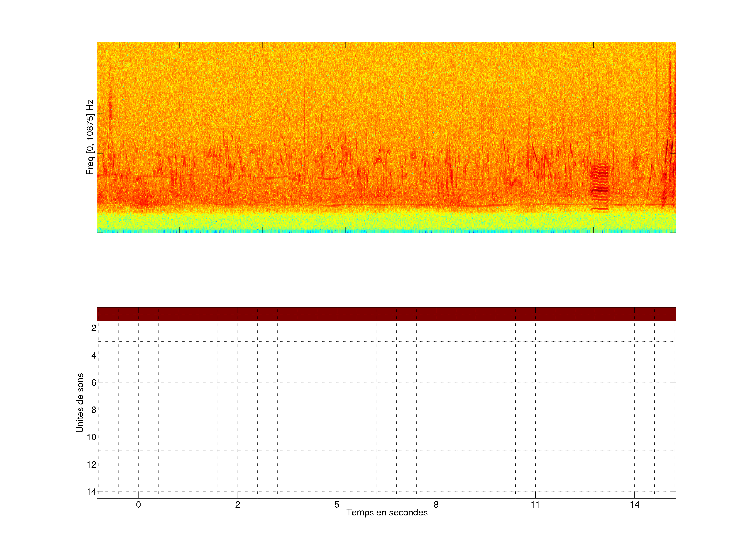Click the 'Unites de sons' y-axis label
Viewport: 747px width, 560px height.
point(80,402)
